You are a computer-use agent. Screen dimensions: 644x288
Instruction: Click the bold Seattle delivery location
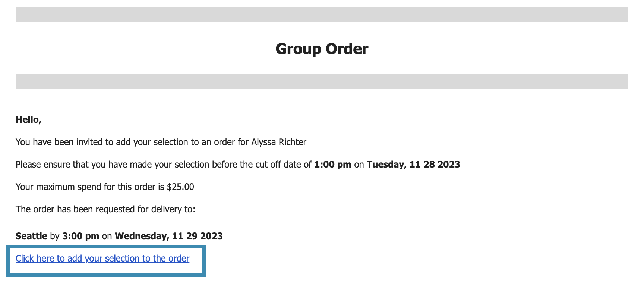pyautogui.click(x=31, y=236)
